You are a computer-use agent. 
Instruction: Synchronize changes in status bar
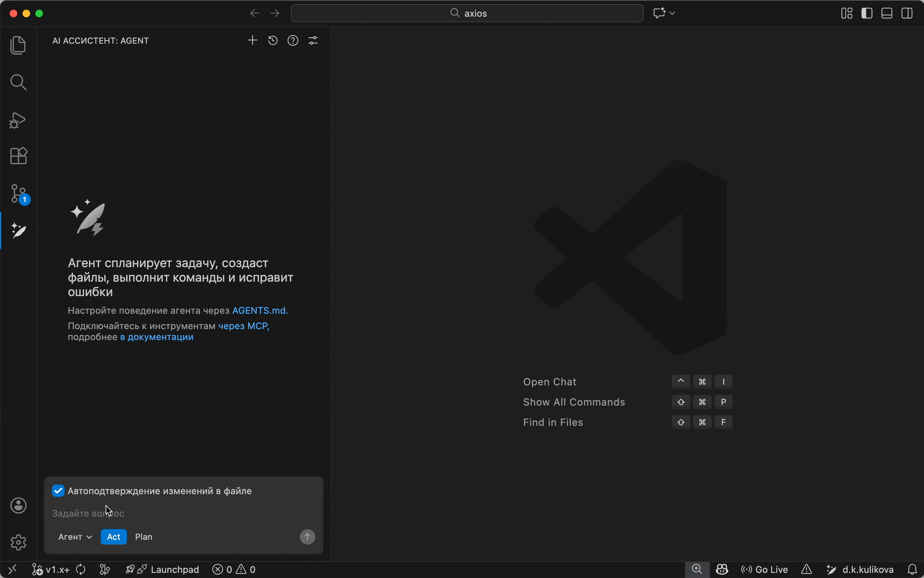(x=81, y=570)
